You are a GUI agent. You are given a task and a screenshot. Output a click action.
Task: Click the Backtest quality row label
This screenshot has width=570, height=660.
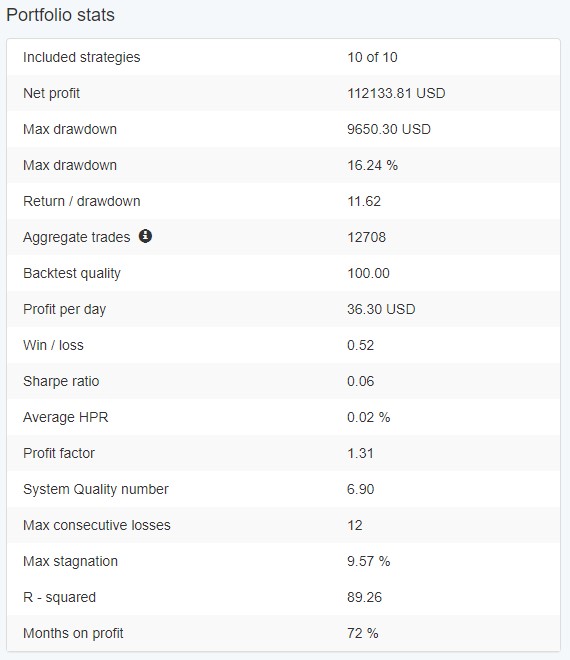click(72, 273)
